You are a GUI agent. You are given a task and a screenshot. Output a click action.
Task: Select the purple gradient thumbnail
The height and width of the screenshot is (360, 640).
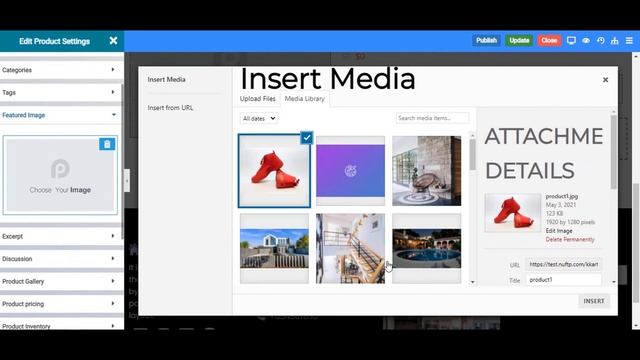tap(350, 171)
